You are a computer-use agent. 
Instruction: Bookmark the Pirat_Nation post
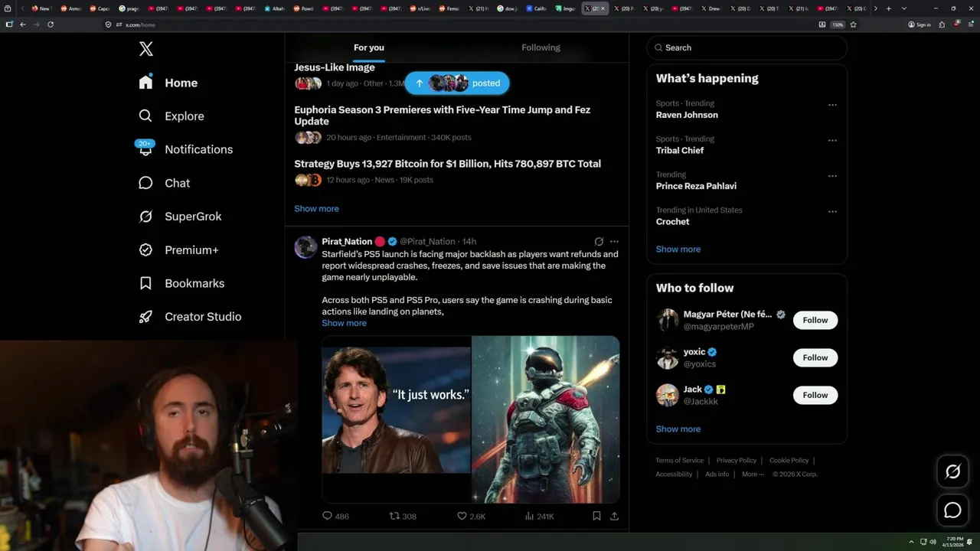pos(596,517)
